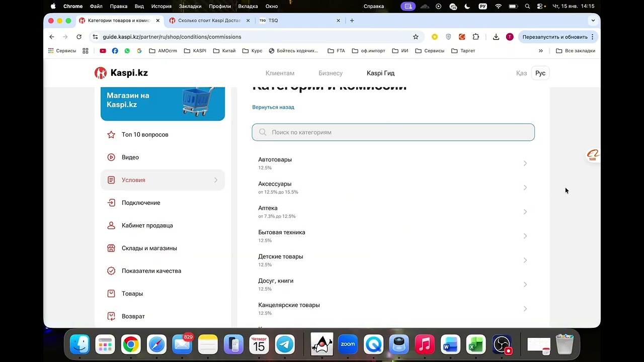This screenshot has width=644, height=362.
Task: Click Перезапустить и обновить button
Action: pyautogui.click(x=558, y=37)
